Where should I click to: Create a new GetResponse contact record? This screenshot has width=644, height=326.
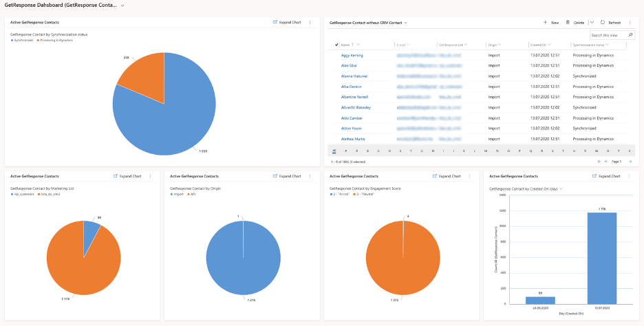(551, 23)
